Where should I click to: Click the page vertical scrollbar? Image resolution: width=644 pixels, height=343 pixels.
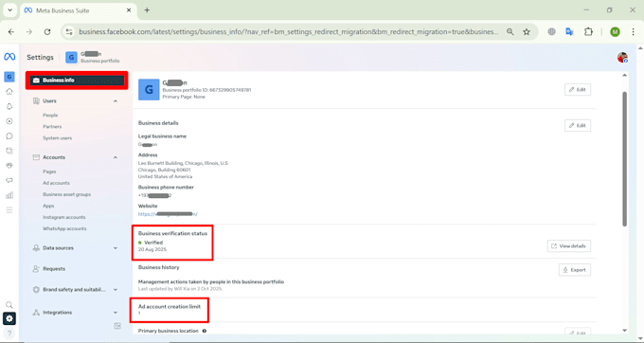click(624, 158)
